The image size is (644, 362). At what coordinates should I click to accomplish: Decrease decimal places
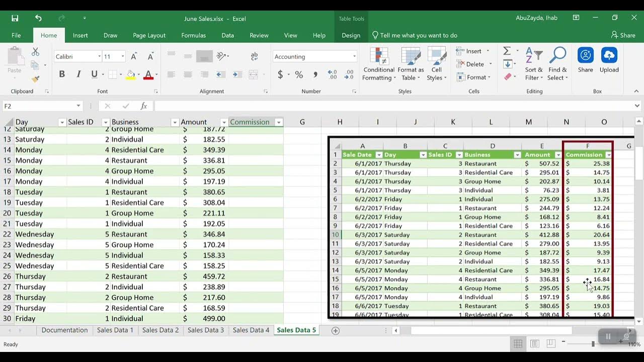[x=349, y=74]
